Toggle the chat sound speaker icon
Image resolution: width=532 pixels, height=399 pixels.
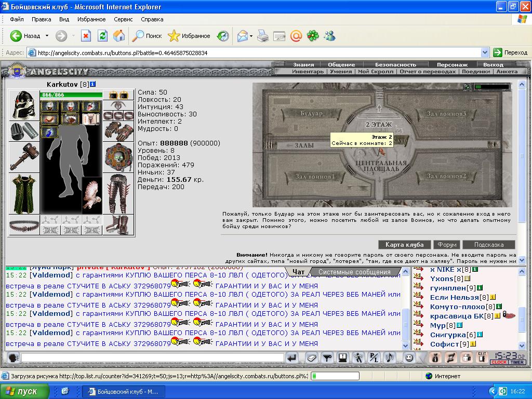390,358
